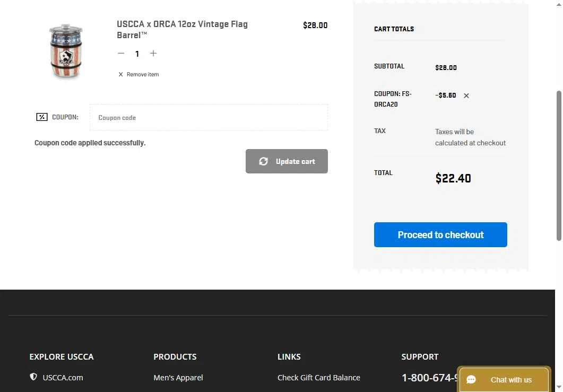This screenshot has height=392, width=563.
Task: Click the coupon percent tag icon
Action: point(41,117)
